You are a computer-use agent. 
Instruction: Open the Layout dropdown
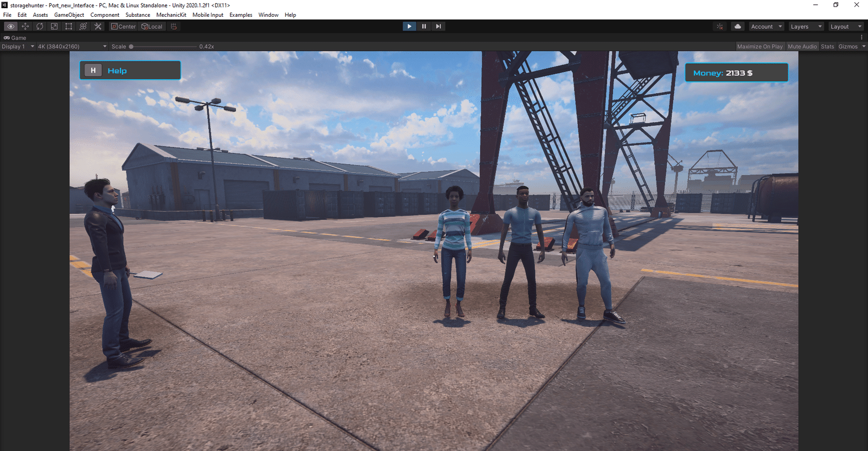[x=846, y=26]
